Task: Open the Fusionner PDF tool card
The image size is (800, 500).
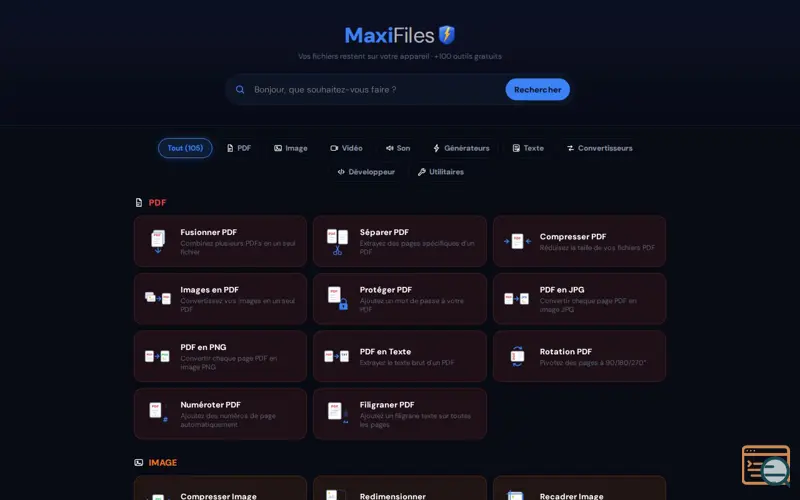Action: coord(220,241)
